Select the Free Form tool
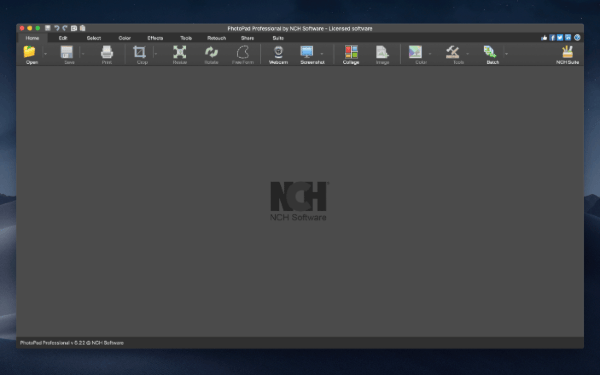 (243, 52)
